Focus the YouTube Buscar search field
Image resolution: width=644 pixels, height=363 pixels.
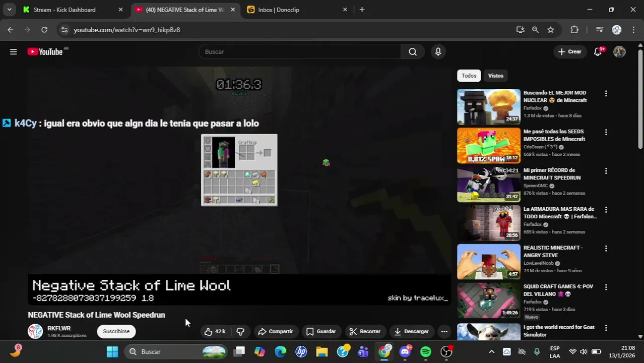(300, 51)
